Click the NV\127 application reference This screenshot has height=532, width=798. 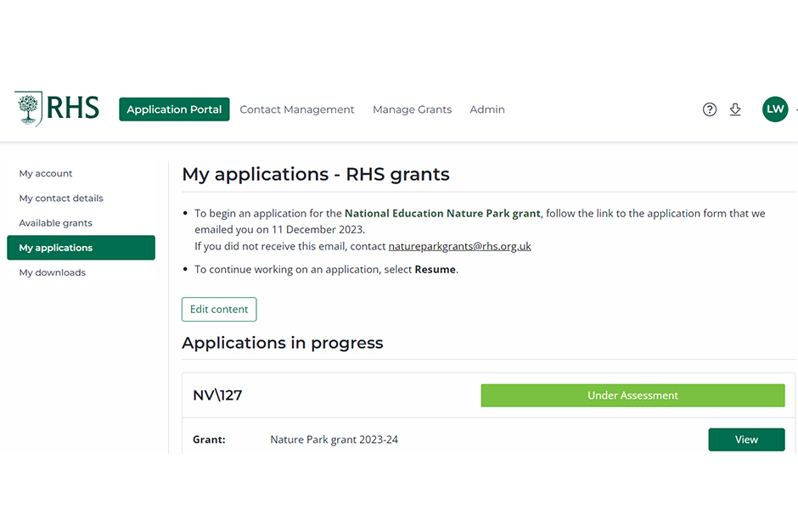(x=217, y=395)
